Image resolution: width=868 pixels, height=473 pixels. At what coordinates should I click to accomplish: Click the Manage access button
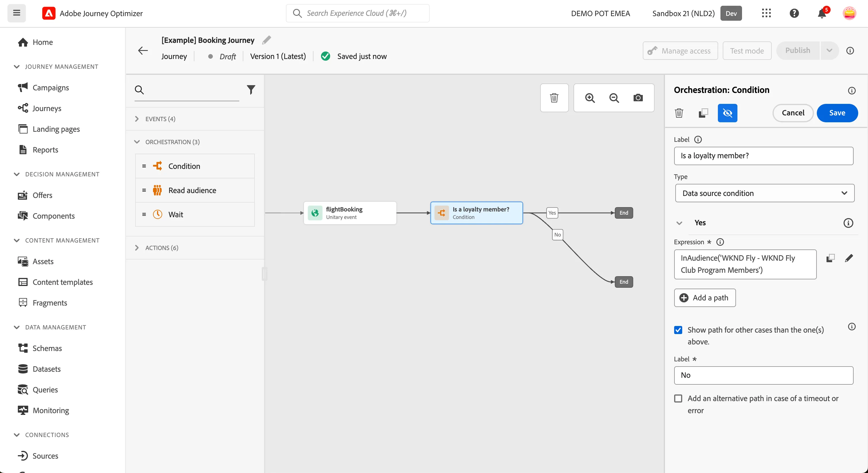click(x=680, y=51)
